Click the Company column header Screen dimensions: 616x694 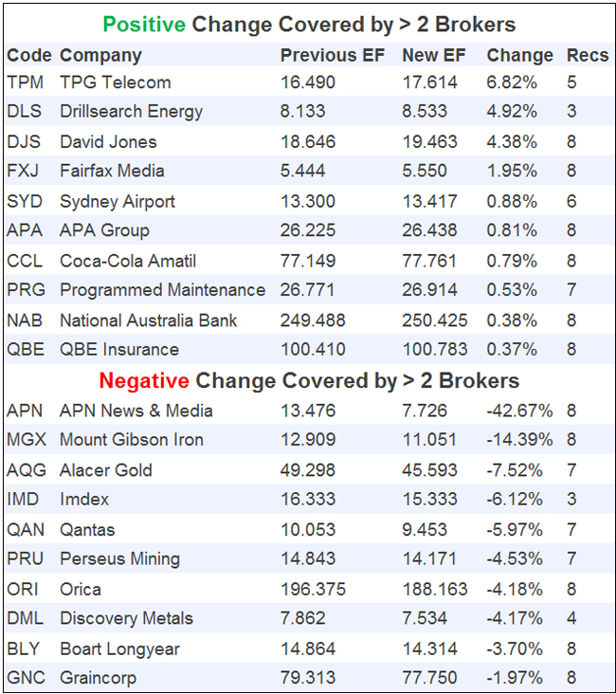click(x=100, y=56)
